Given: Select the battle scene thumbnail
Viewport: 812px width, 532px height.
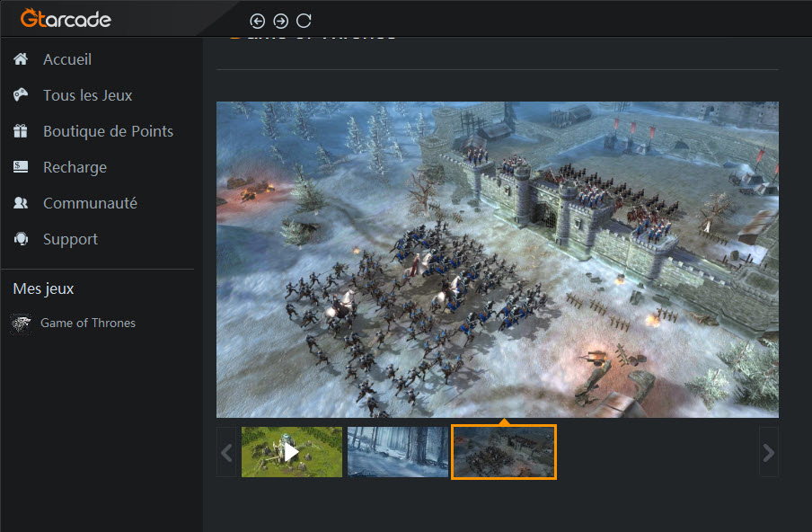Looking at the screenshot, I should [x=503, y=452].
